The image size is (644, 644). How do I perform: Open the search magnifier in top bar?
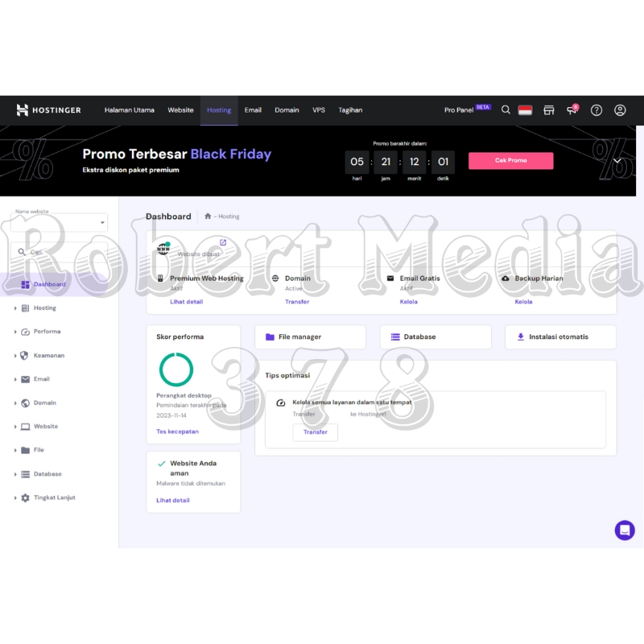point(506,109)
